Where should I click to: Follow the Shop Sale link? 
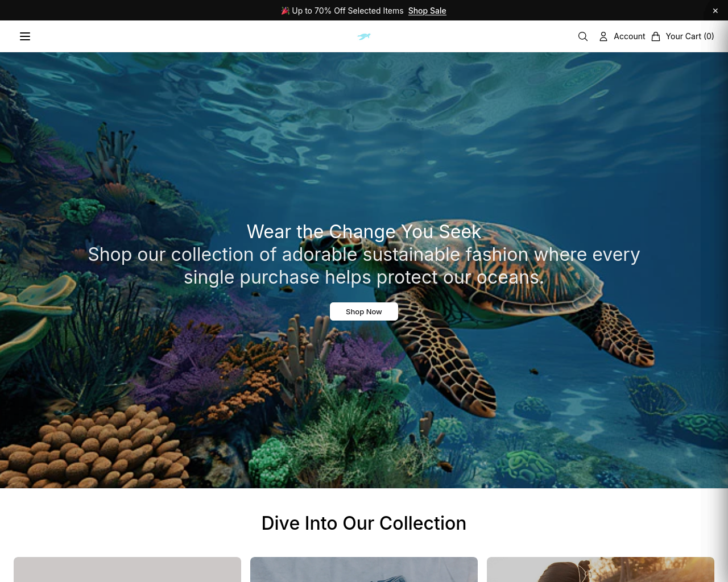pyautogui.click(x=427, y=11)
